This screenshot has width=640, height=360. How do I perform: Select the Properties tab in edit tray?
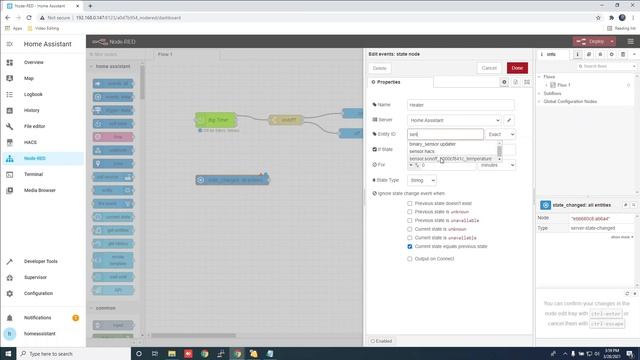[x=400, y=82]
